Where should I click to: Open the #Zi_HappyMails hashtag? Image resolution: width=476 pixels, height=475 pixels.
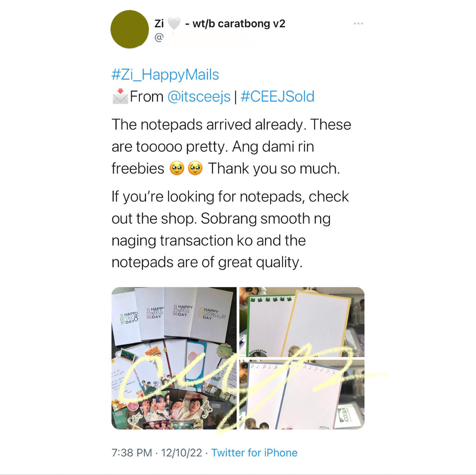point(165,75)
